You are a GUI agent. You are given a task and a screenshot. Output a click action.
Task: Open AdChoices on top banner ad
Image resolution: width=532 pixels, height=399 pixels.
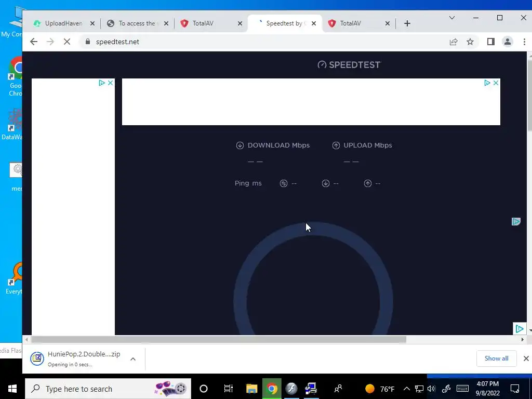pyautogui.click(x=487, y=83)
